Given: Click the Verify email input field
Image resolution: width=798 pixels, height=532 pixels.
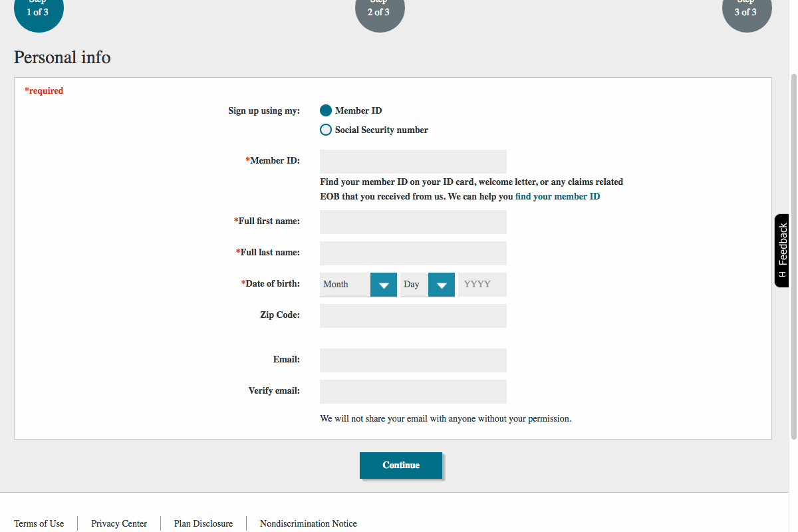Looking at the screenshot, I should pos(413,392).
